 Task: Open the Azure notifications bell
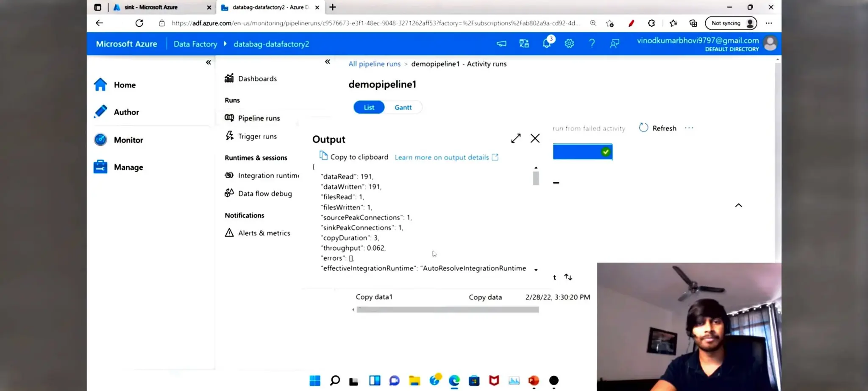[x=547, y=43]
